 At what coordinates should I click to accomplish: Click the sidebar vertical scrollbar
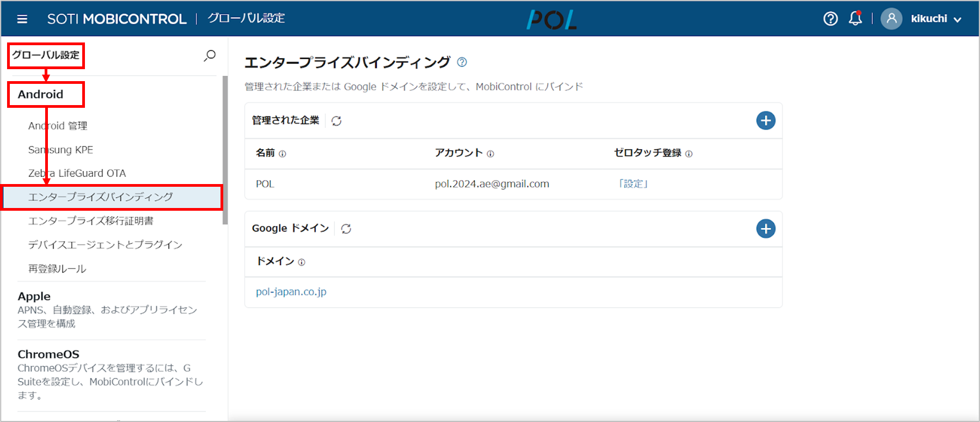[225, 150]
